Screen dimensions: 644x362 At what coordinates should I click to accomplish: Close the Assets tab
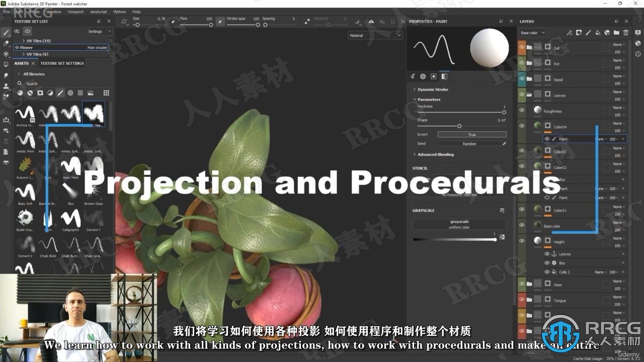pos(33,63)
